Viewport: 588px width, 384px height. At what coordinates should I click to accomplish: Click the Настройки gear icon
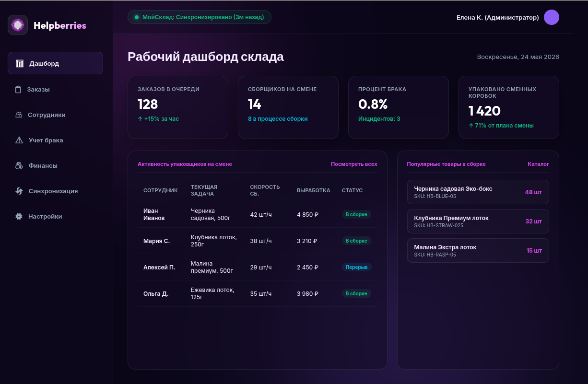point(19,217)
